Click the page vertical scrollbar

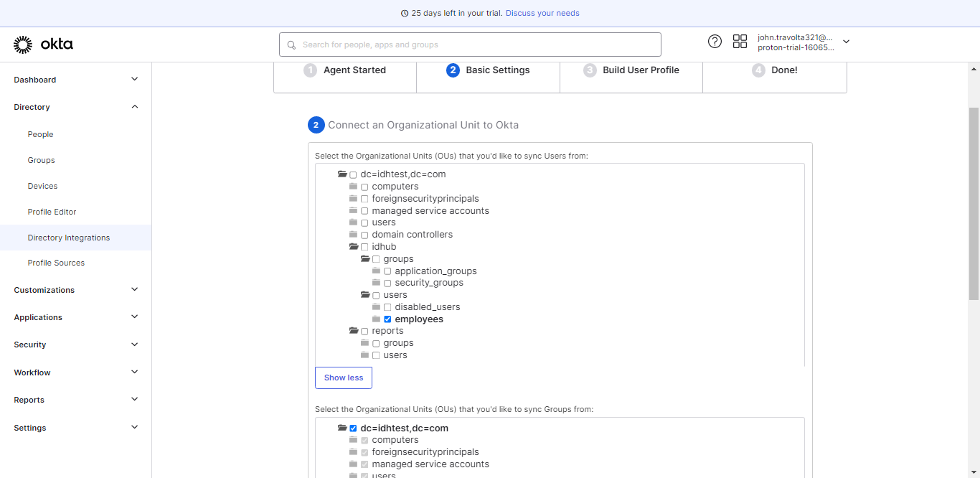[974, 201]
